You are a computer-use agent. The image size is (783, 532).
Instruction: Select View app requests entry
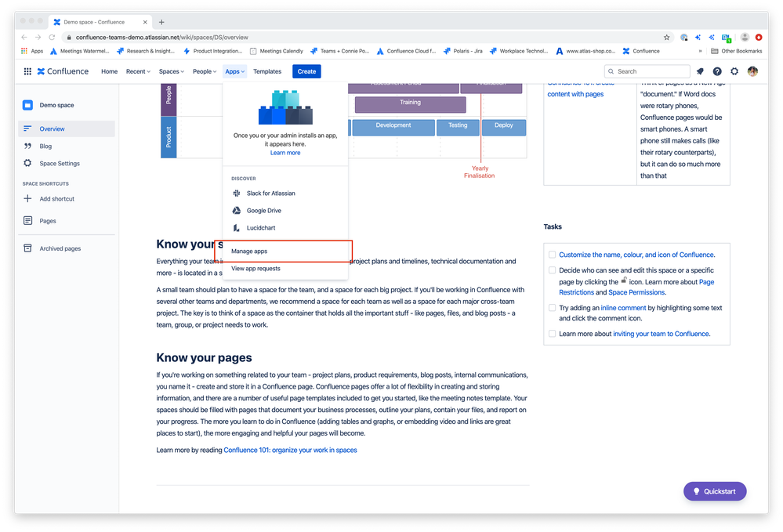tap(285, 269)
